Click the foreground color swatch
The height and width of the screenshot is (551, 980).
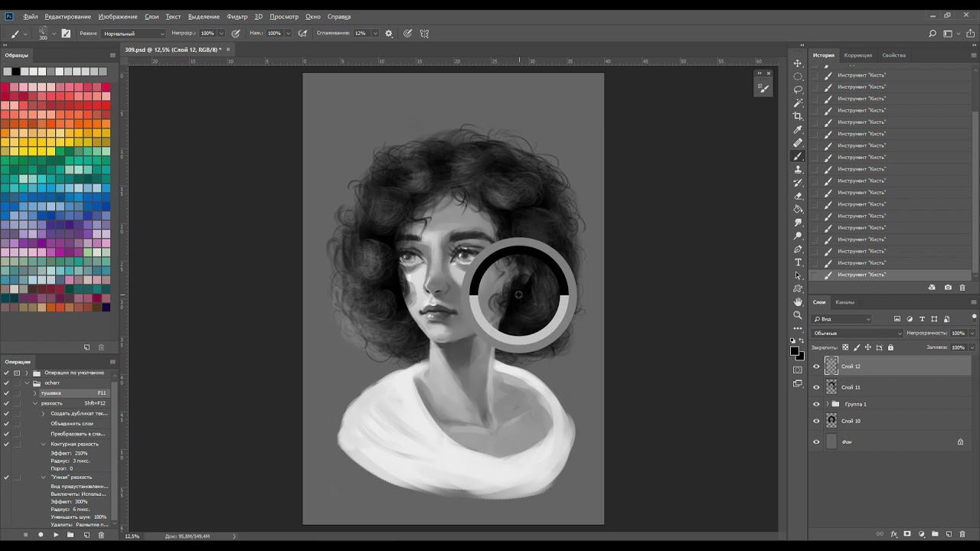(x=795, y=351)
